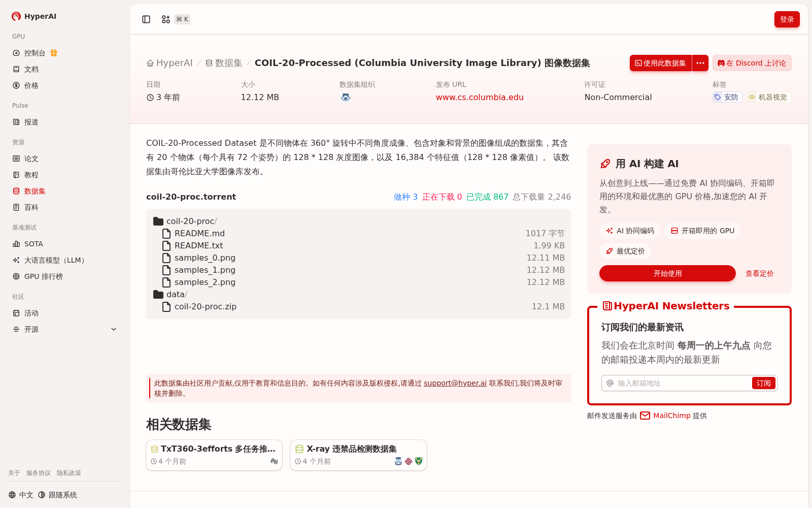This screenshot has width=812, height=508.
Task: Open 教程 in the sidebar
Action: (65, 175)
